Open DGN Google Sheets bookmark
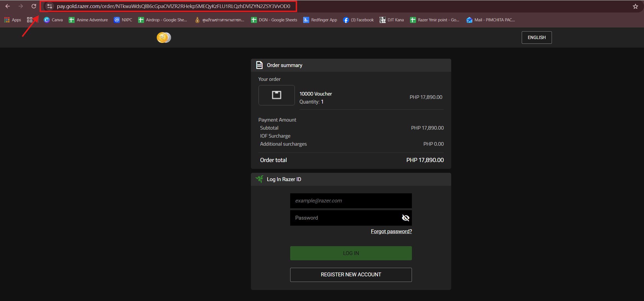Image resolution: width=644 pixels, height=301 pixels. coord(274,20)
